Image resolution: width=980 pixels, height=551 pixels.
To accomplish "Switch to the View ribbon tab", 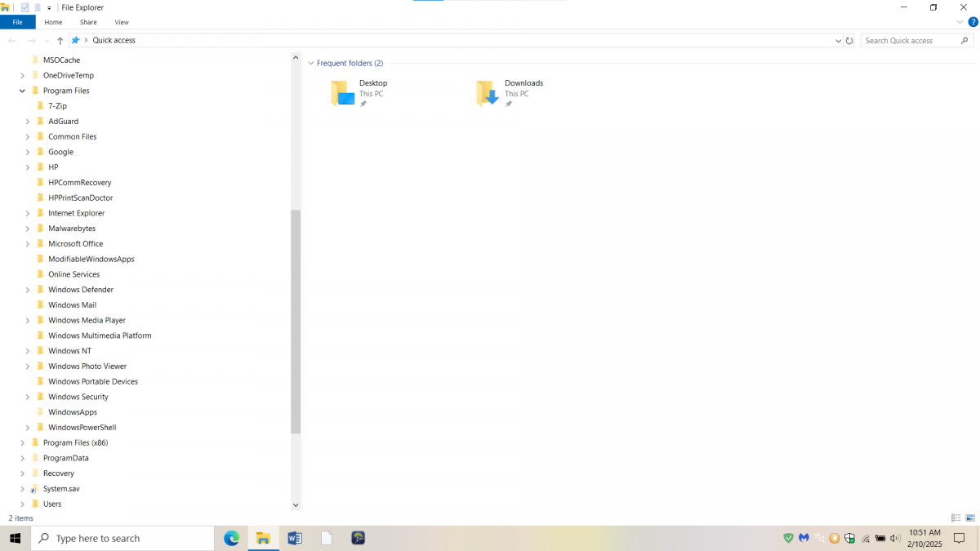I will click(x=122, y=22).
